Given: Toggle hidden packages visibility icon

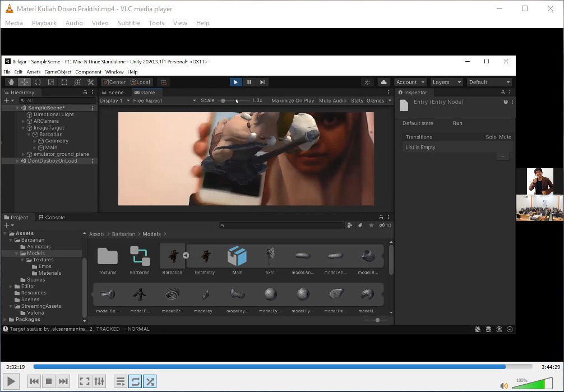Looking at the screenshot, I should click(385, 225).
